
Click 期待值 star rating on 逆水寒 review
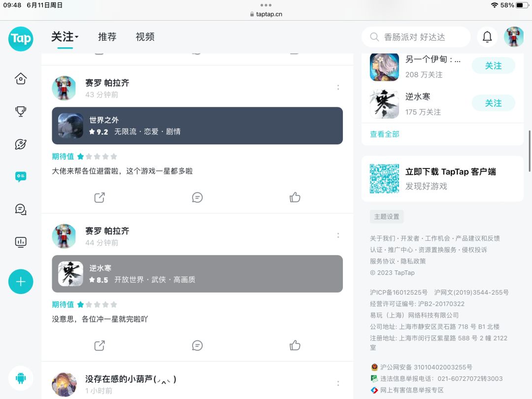97,304
